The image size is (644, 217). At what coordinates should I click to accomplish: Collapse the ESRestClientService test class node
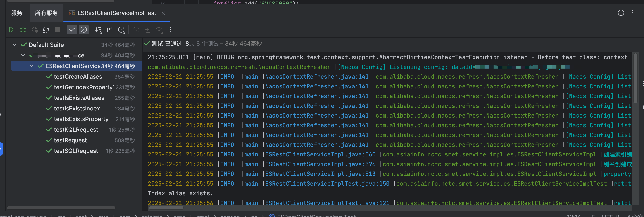[31, 66]
